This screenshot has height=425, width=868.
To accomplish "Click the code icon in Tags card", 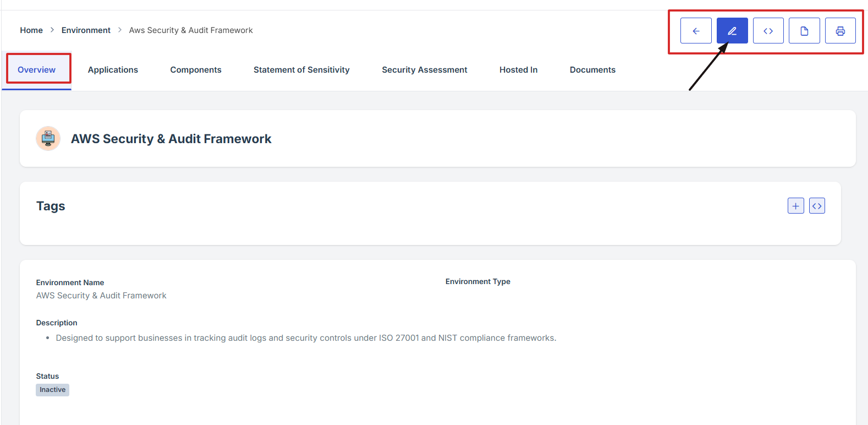I will point(817,206).
